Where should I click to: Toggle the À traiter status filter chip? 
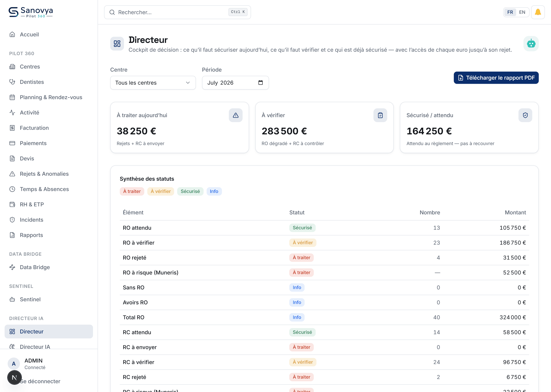point(132,191)
